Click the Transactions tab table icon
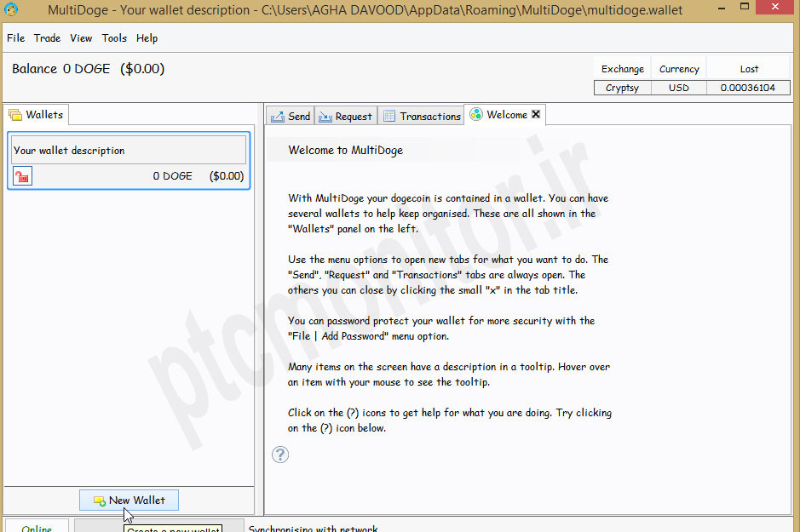800x532 pixels. (389, 116)
